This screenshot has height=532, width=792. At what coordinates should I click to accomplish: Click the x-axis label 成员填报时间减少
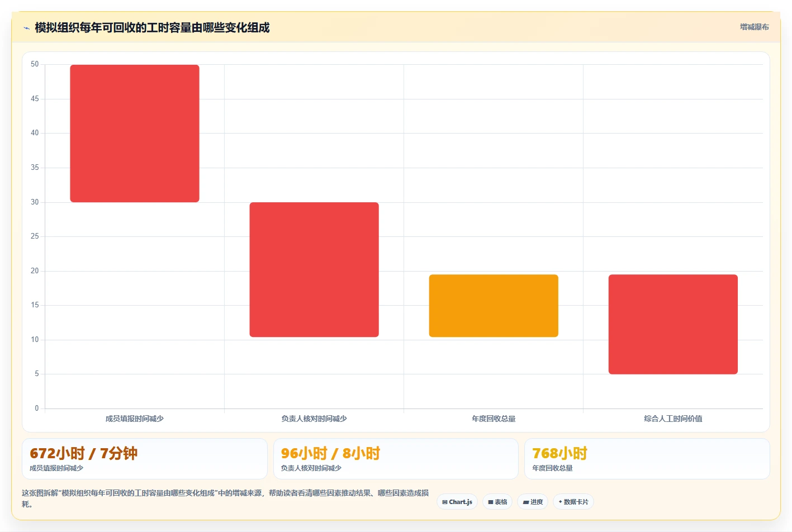(135, 419)
